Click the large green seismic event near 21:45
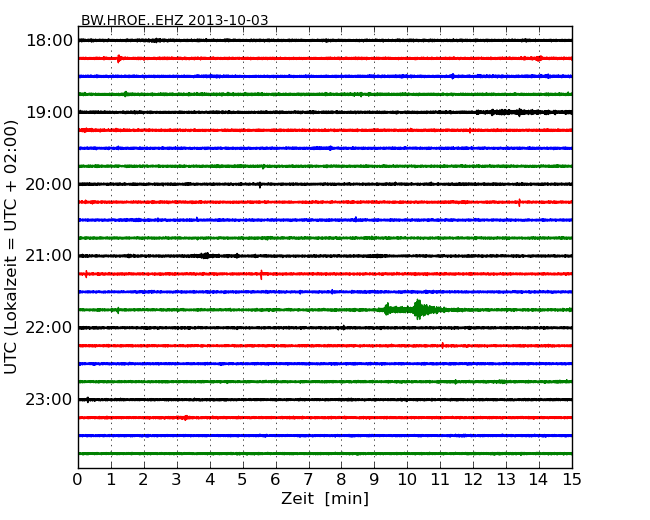The width and height of the screenshot is (650, 520). [x=415, y=309]
